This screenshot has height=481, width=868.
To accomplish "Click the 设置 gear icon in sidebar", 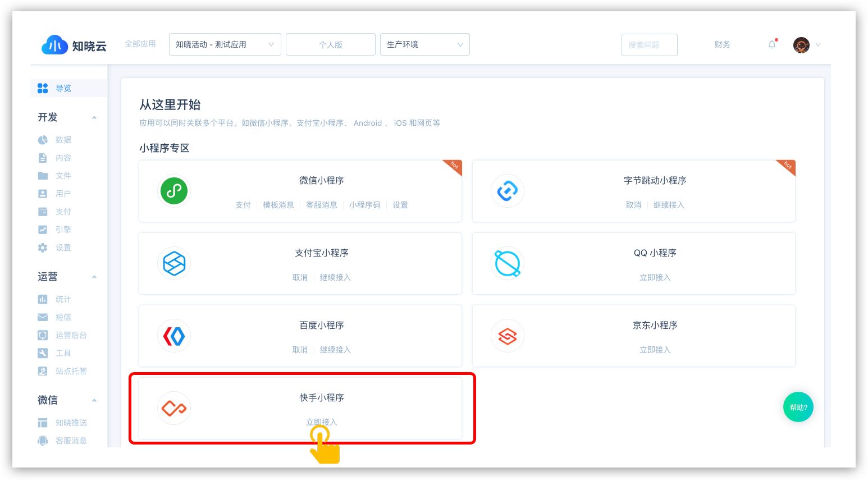I will [43, 248].
